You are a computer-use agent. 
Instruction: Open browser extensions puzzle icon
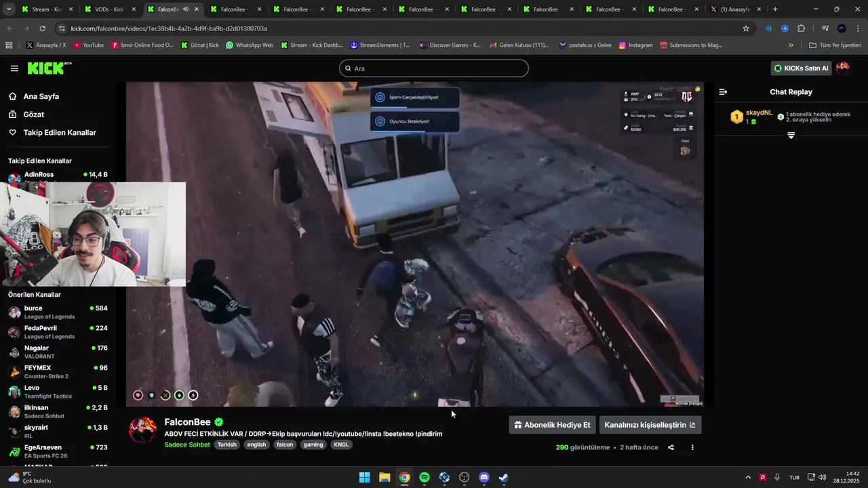point(802,28)
